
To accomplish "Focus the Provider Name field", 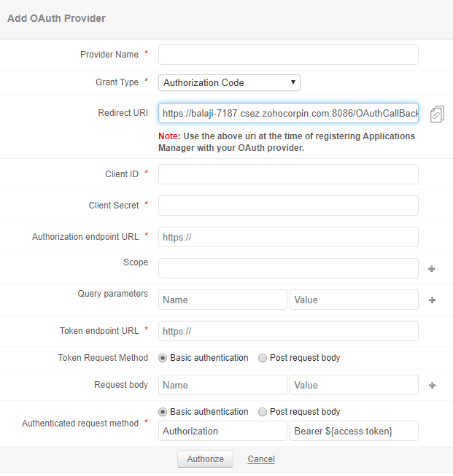I will pos(288,55).
